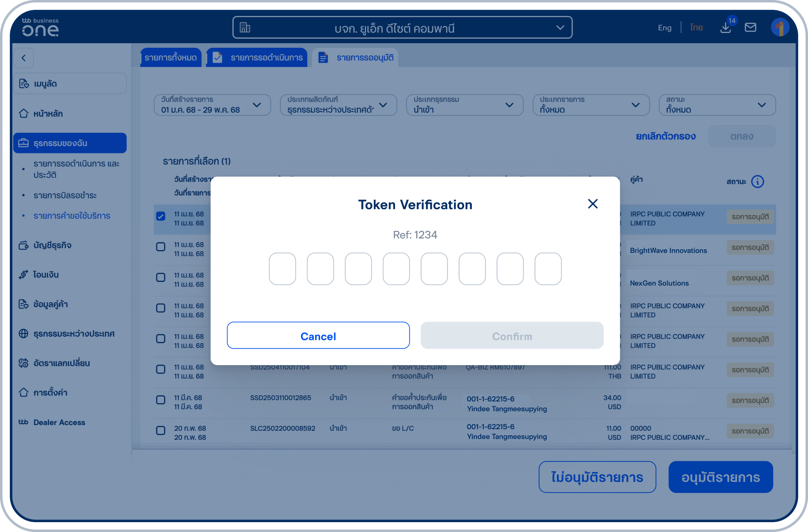Switch to the รายการรอดำเนินการ tab
808x532 pixels.
[257, 57]
